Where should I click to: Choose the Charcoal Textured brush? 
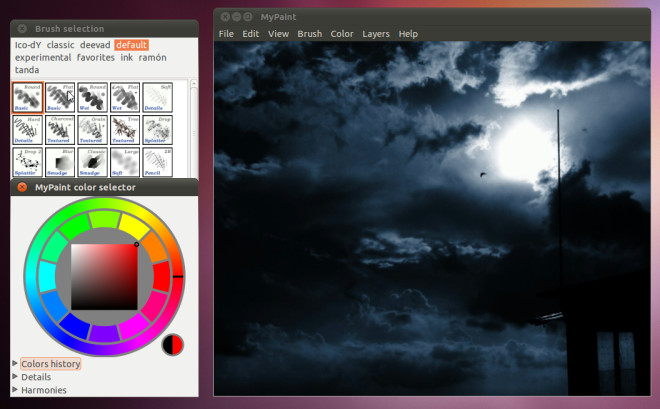[60, 129]
